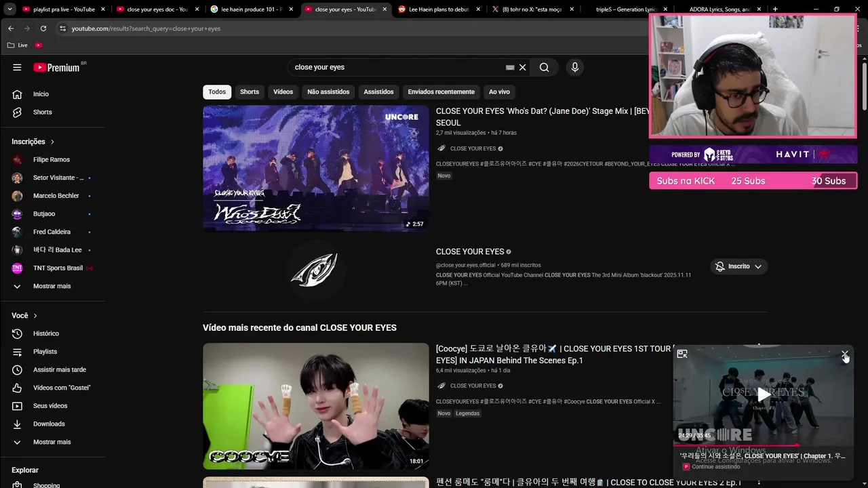Viewport: 868px width, 488px height.
Task: Open the Live bookmarks folder
Action: click(18, 45)
